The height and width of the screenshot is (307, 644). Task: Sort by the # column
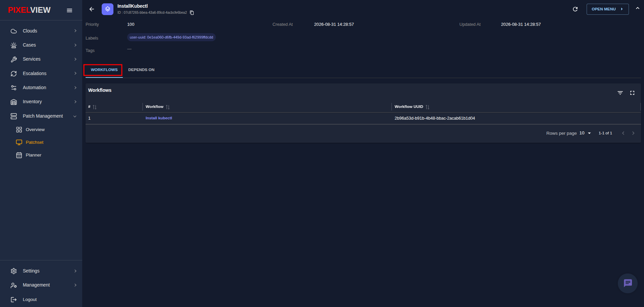pos(95,107)
